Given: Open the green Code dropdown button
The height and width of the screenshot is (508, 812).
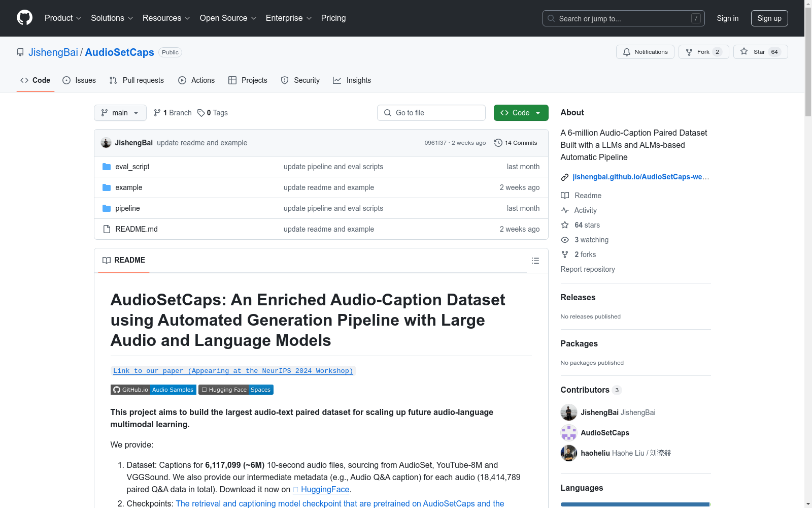Looking at the screenshot, I should pyautogui.click(x=521, y=113).
